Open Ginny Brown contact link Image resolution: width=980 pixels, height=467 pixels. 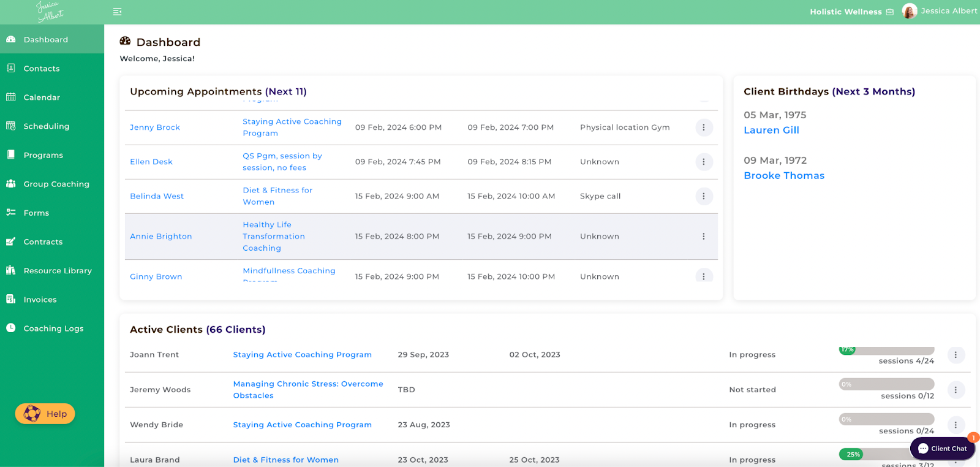[x=156, y=276]
